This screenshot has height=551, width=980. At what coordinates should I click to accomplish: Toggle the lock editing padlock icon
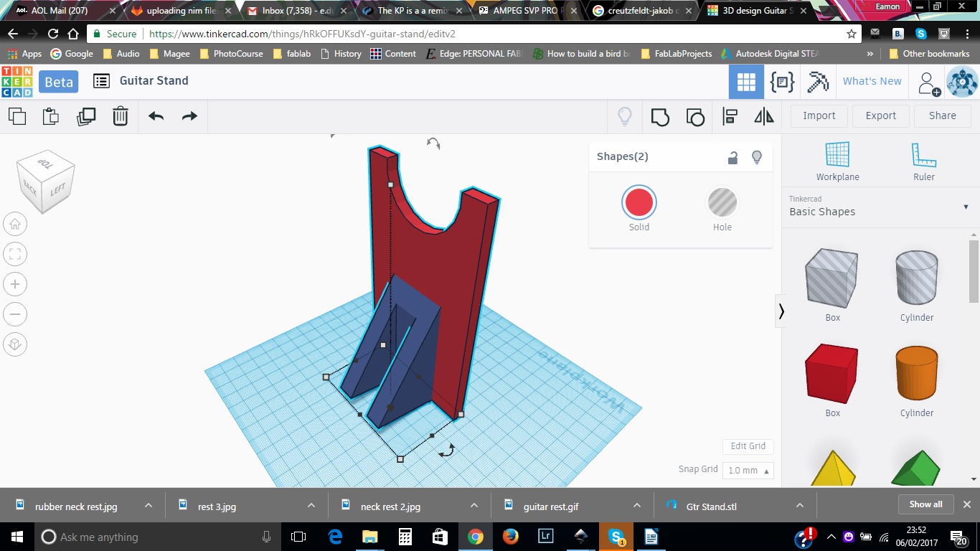pyautogui.click(x=732, y=158)
